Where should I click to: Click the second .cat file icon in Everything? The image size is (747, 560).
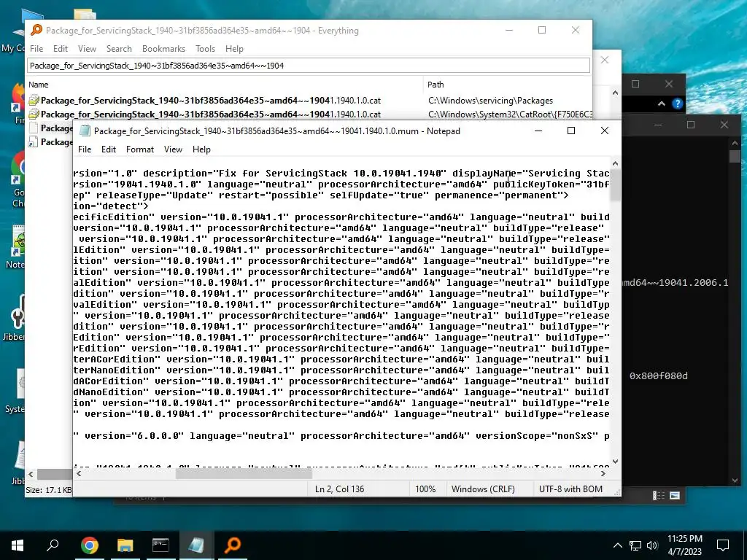(34, 114)
